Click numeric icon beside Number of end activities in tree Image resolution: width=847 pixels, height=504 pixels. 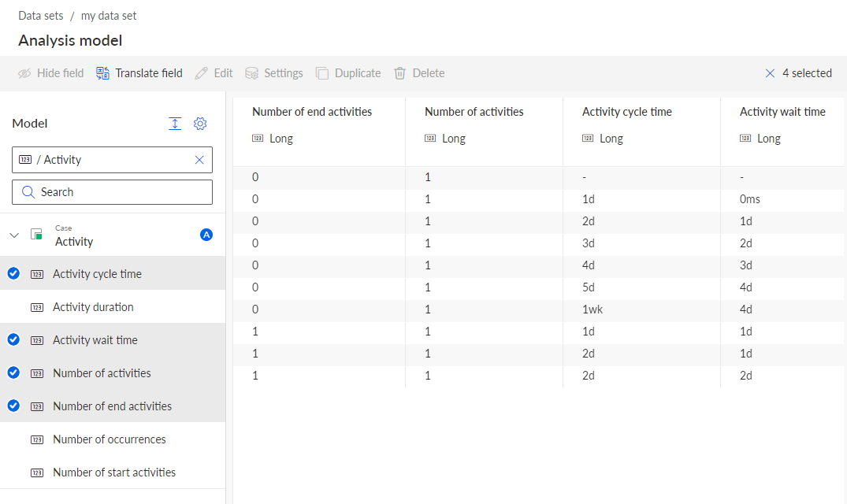pos(37,406)
